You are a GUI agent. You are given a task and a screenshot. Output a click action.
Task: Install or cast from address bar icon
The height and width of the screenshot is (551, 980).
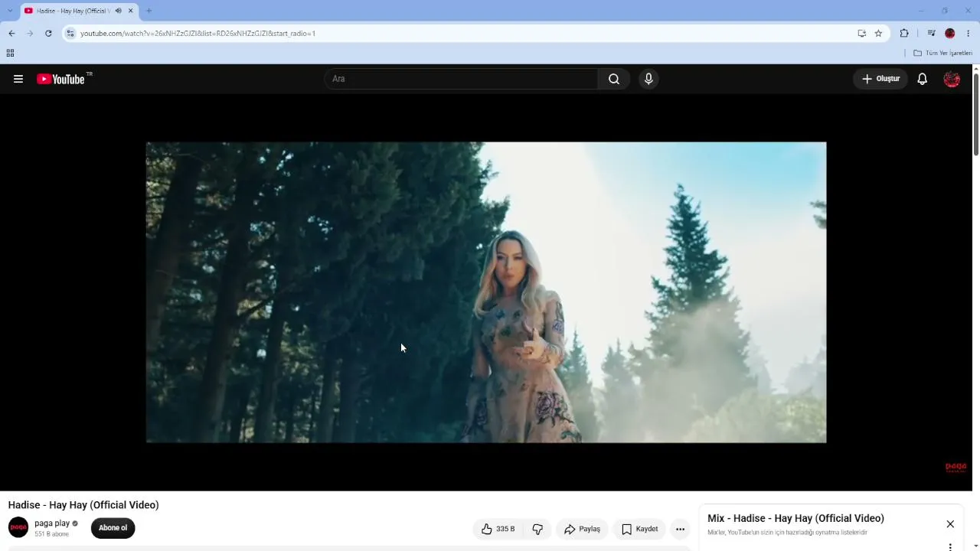tap(861, 34)
